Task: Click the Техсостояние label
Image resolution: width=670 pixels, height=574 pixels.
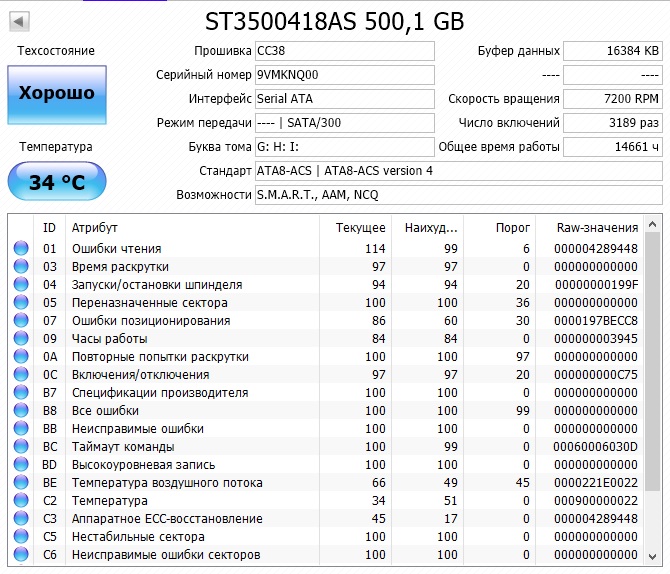Action: pos(56,50)
